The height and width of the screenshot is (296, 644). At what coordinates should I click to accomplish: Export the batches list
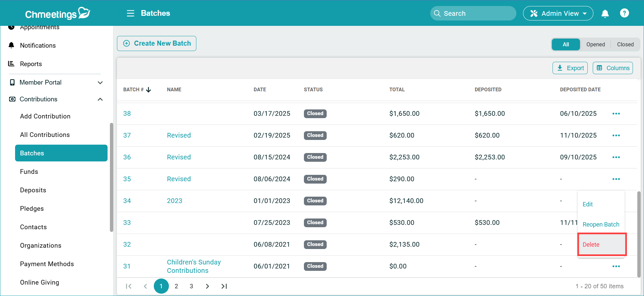point(570,68)
